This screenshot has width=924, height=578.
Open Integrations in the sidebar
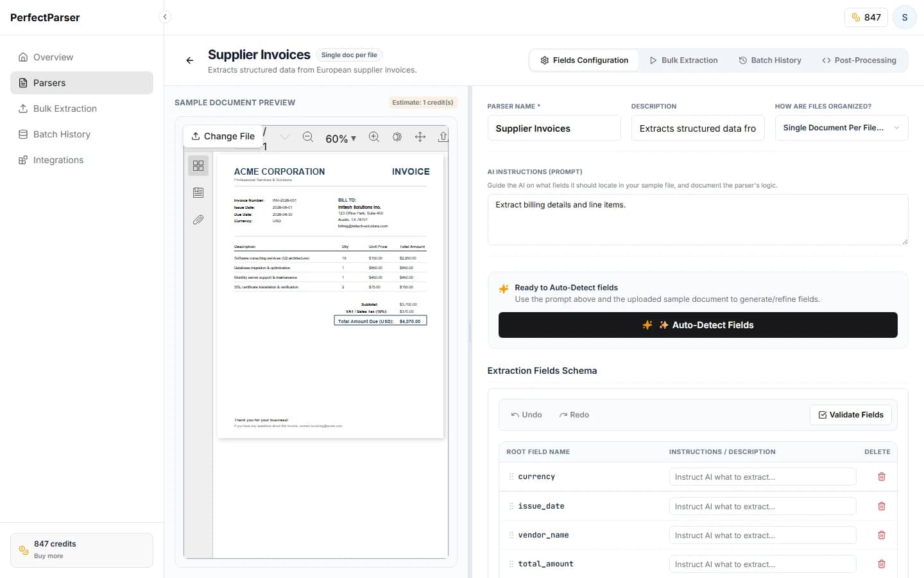81,160
